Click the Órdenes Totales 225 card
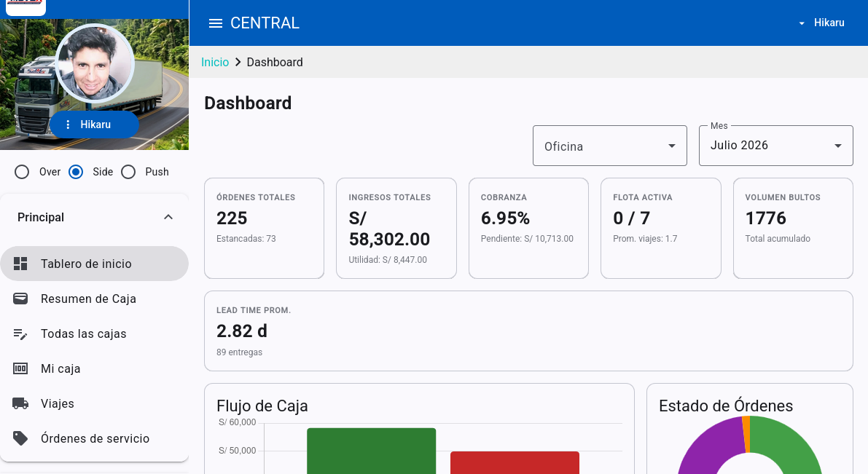Viewport: 868px width, 474px height. point(264,228)
